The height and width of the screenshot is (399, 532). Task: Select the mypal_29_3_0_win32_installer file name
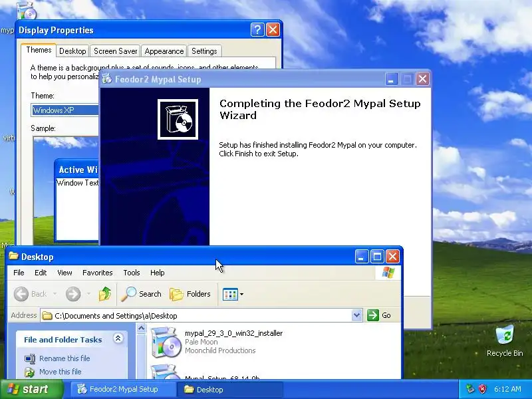[233, 333]
